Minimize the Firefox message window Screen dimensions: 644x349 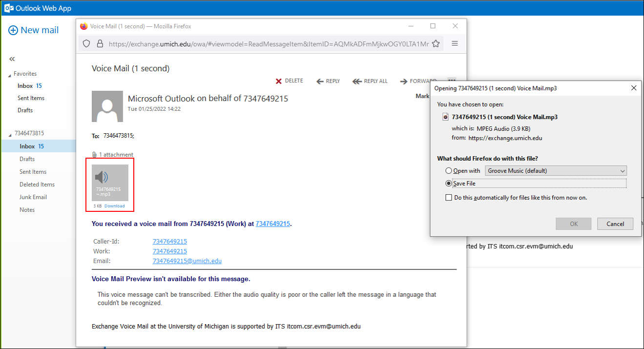410,26
